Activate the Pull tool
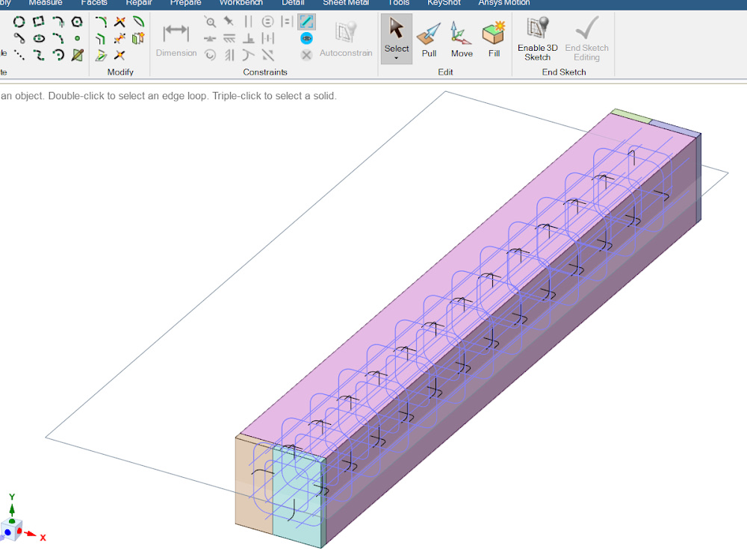The image size is (747, 560). coord(429,39)
